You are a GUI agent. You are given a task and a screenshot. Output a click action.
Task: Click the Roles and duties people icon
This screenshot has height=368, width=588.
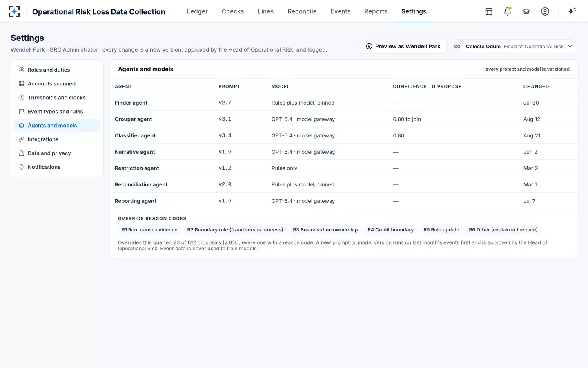click(22, 70)
